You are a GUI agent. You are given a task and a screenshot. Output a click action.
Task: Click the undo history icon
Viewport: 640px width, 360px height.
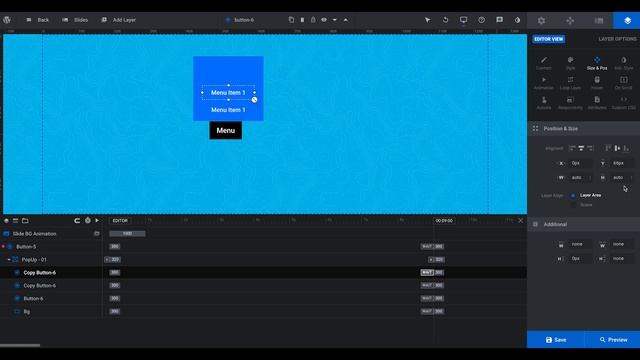click(x=445, y=20)
